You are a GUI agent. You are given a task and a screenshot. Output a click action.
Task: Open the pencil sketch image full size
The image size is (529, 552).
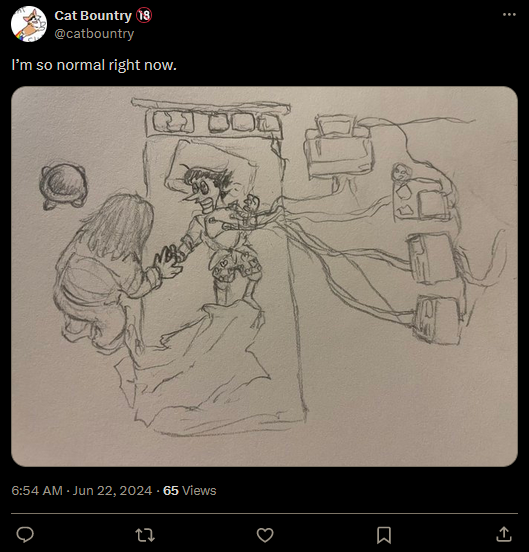coord(264,276)
